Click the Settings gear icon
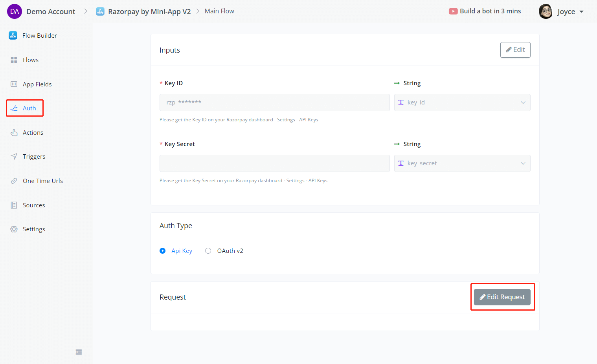The height and width of the screenshot is (364, 597). (x=14, y=229)
